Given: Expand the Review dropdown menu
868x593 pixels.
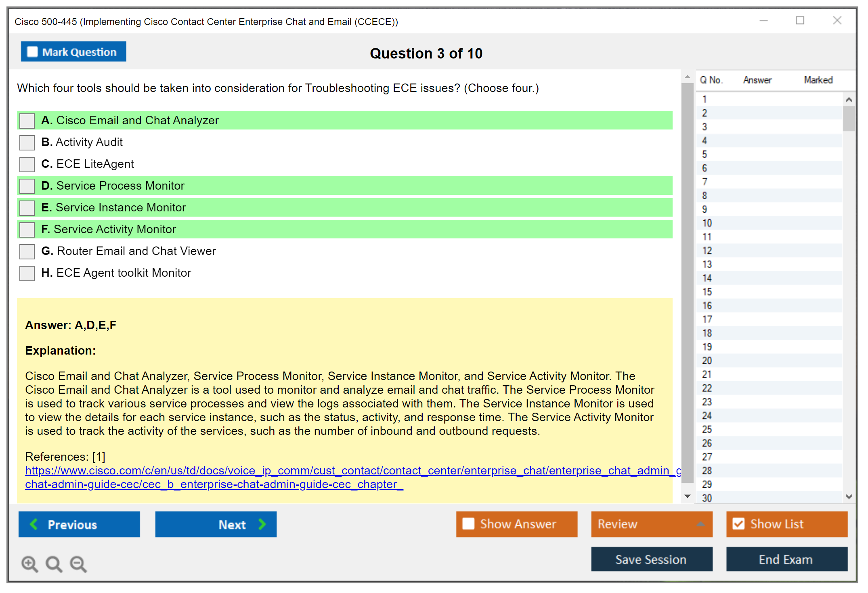Looking at the screenshot, I should click(x=700, y=524).
